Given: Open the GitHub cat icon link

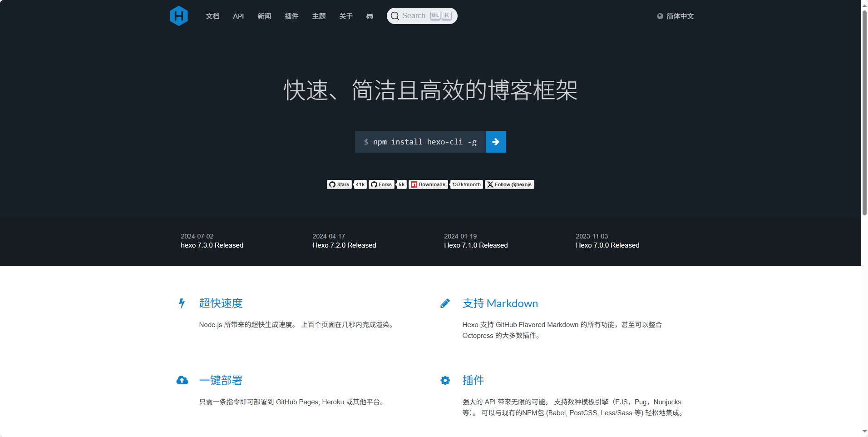Looking at the screenshot, I should pos(370,16).
